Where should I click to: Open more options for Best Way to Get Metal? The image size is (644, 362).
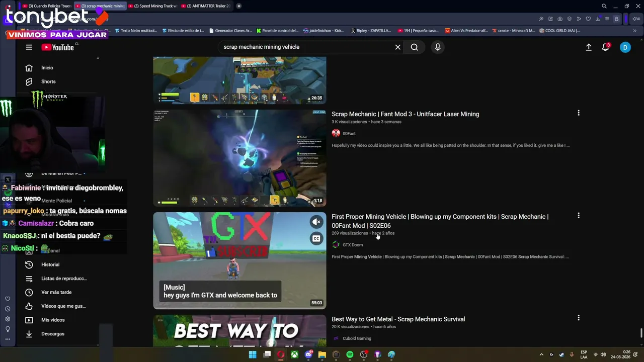579,318
